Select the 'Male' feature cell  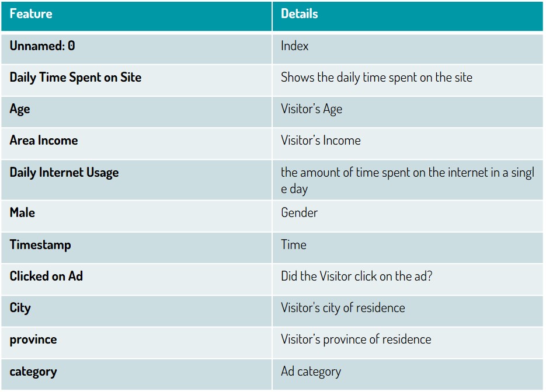tap(136, 216)
